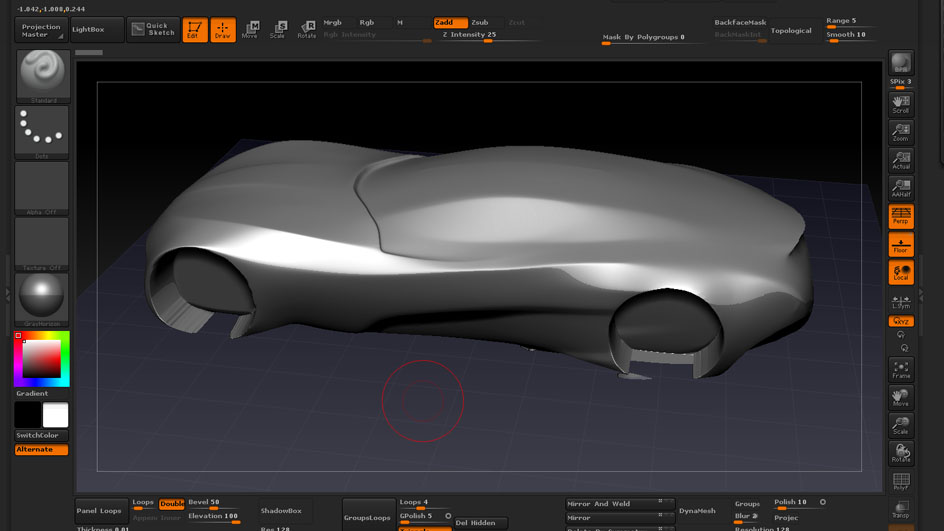
Task: Click DynaMesh button
Action: [x=697, y=511]
